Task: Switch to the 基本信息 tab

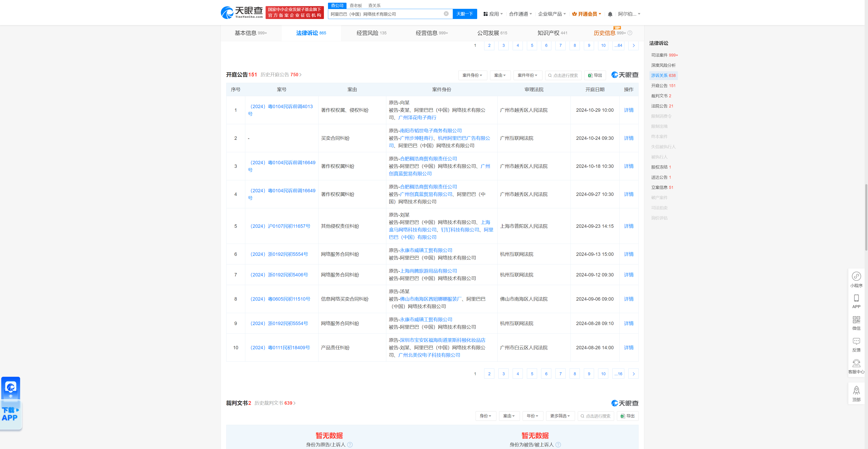Action: coord(251,33)
